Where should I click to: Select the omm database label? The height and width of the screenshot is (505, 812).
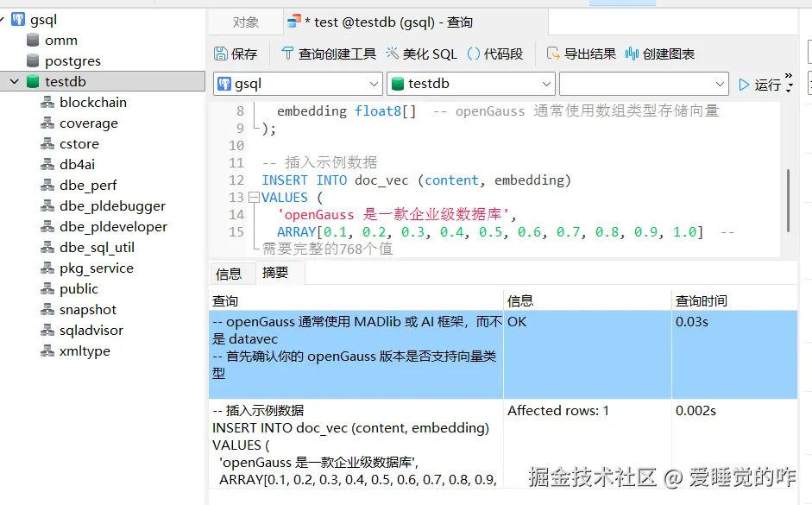click(x=61, y=41)
